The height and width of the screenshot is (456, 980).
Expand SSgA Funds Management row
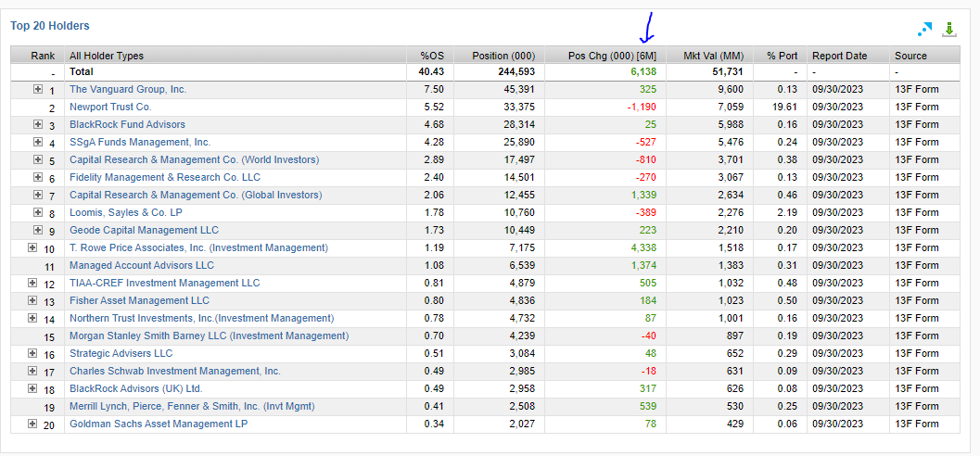[x=38, y=142]
